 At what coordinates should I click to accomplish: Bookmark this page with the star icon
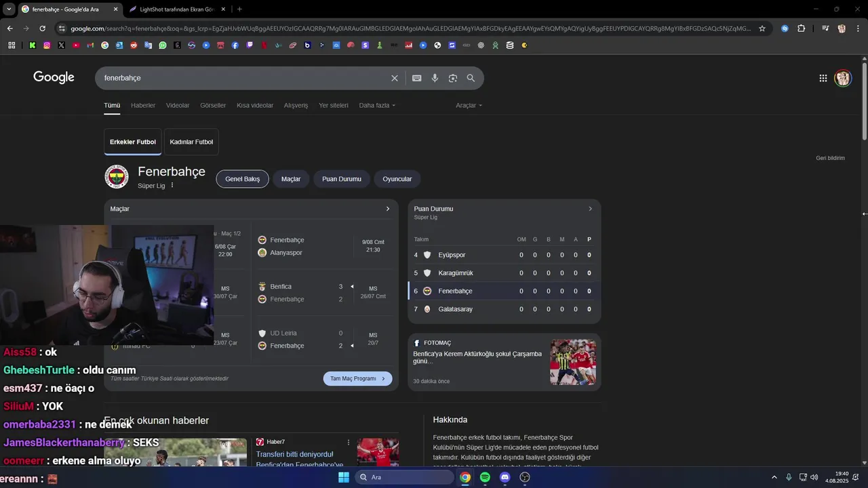[x=762, y=28]
